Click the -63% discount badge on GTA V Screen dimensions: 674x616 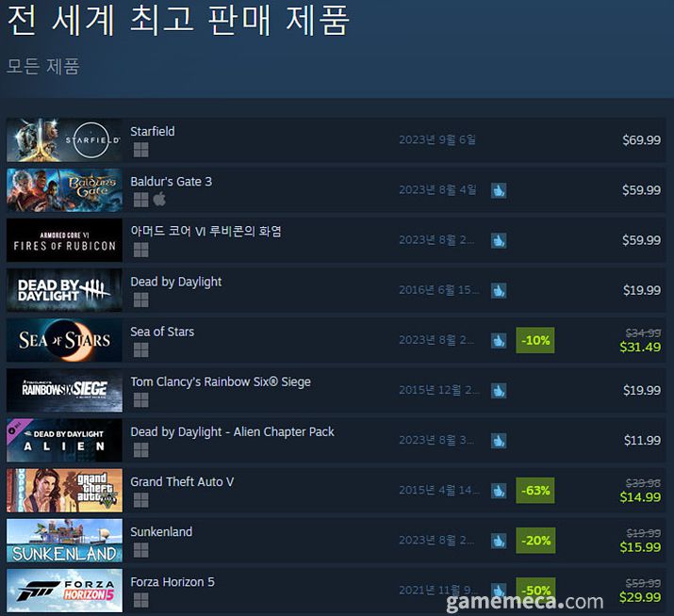tap(535, 490)
